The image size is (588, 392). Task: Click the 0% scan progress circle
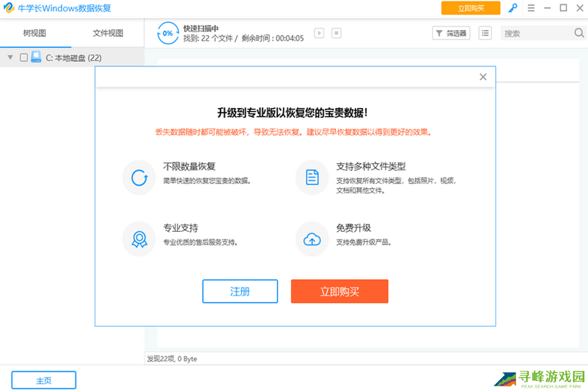(168, 33)
